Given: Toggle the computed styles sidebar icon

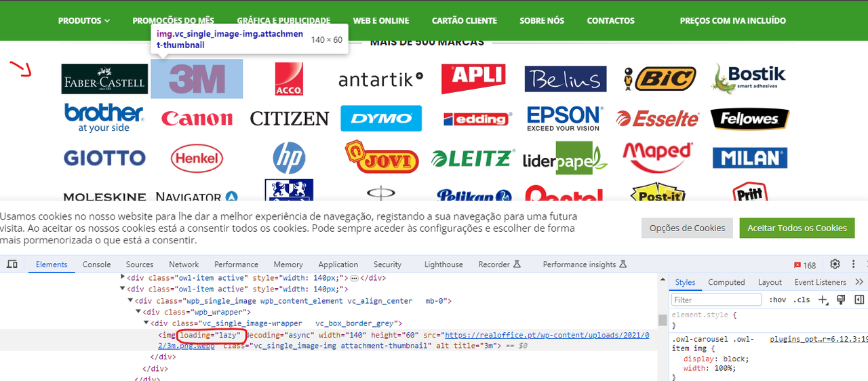Looking at the screenshot, I should coord(859,300).
